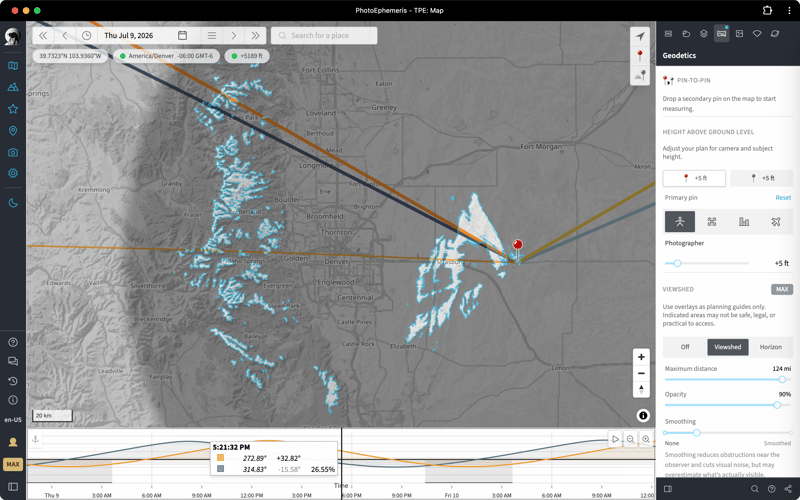Screen dimensions: 800x500
Task: Open map attribution info button
Action: [643, 415]
